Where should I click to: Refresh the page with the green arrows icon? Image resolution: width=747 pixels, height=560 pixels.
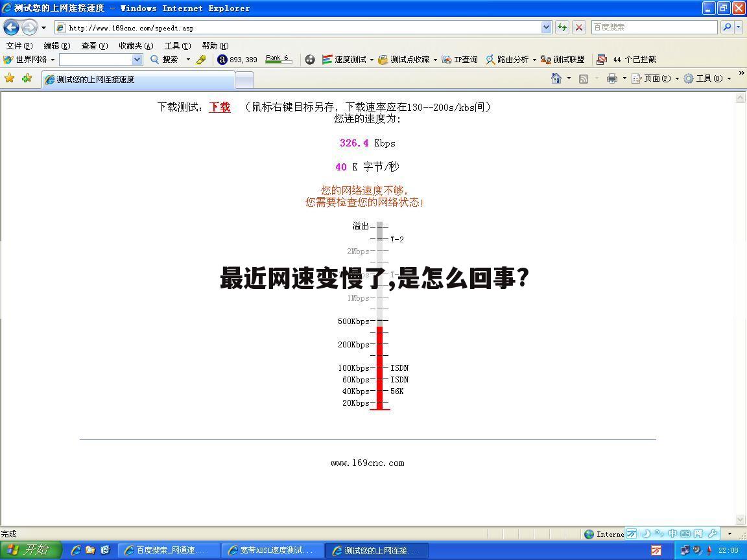pyautogui.click(x=562, y=28)
